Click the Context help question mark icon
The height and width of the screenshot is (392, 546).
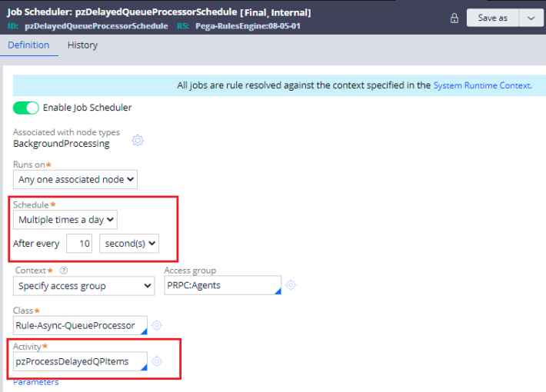point(63,271)
